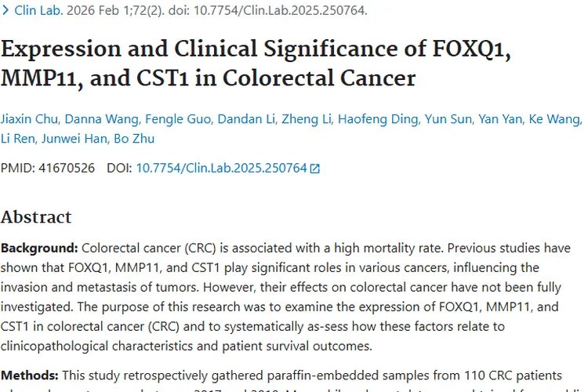Click author name Danna Wang

click(102, 119)
